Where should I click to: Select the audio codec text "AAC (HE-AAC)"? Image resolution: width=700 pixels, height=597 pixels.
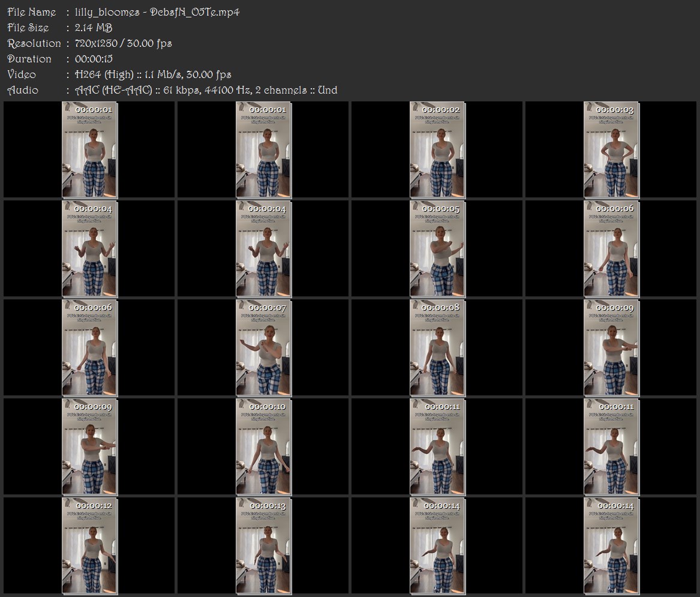113,90
